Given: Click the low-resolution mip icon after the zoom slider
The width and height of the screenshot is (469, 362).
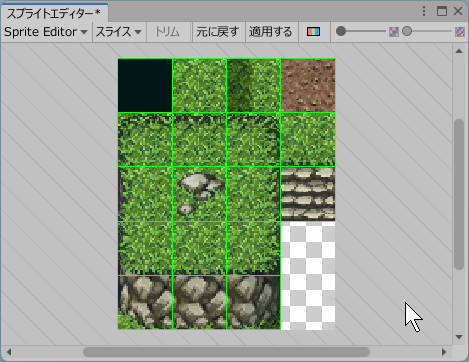Looking at the screenshot, I should point(394,32).
